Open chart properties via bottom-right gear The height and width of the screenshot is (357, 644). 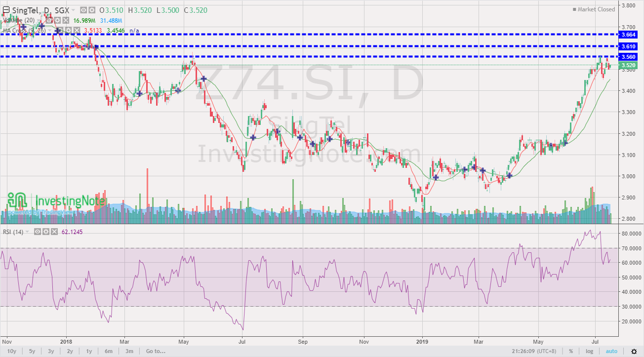[634, 351]
